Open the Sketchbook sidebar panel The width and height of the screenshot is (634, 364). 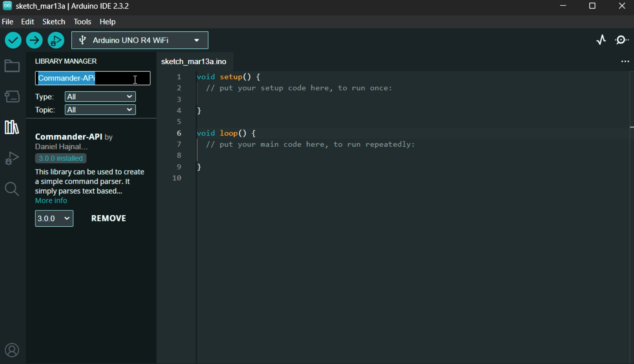coord(12,66)
